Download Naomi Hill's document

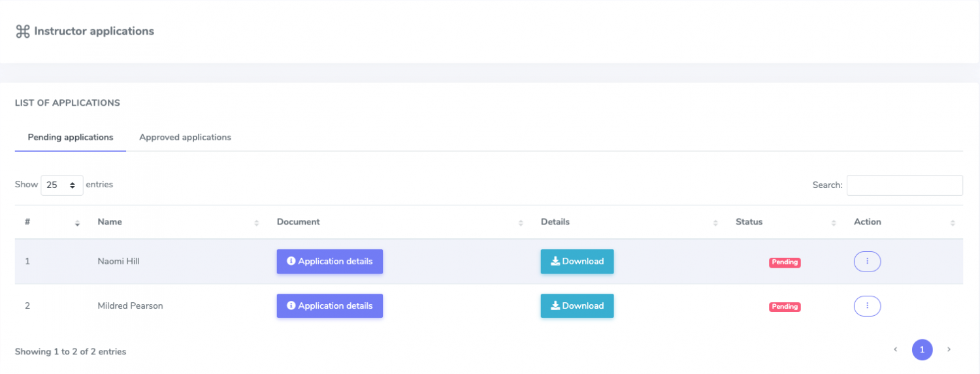(x=577, y=262)
